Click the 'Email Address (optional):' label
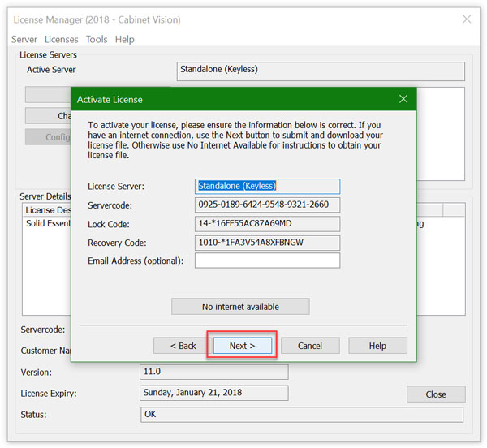This screenshot has height=448, width=487. point(136,261)
